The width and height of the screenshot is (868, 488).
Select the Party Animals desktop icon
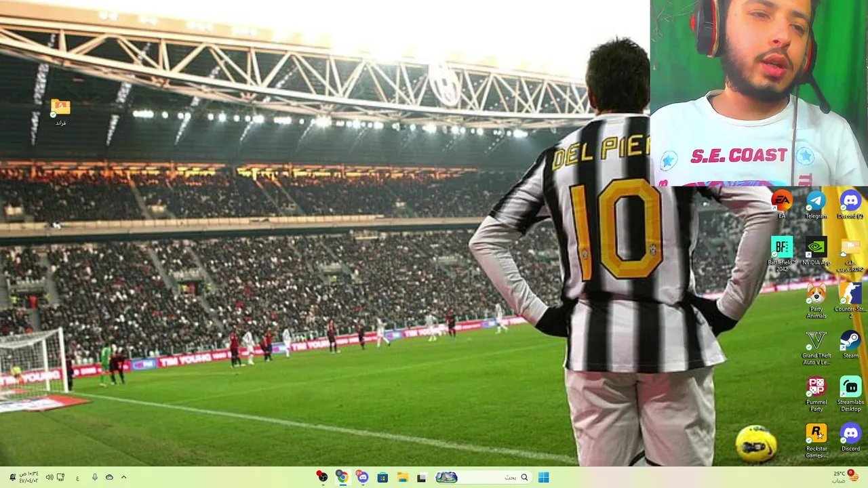[816, 301]
